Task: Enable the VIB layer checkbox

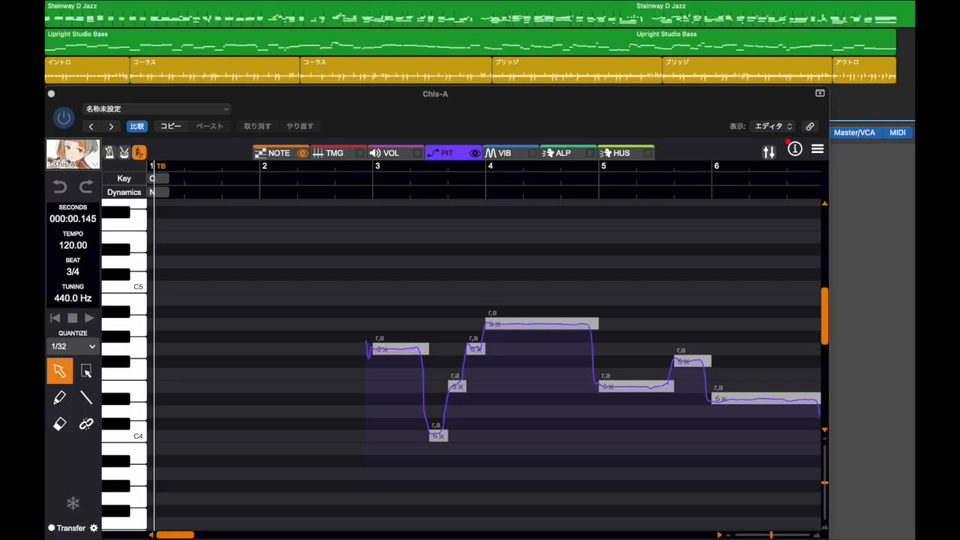Action: coord(532,153)
